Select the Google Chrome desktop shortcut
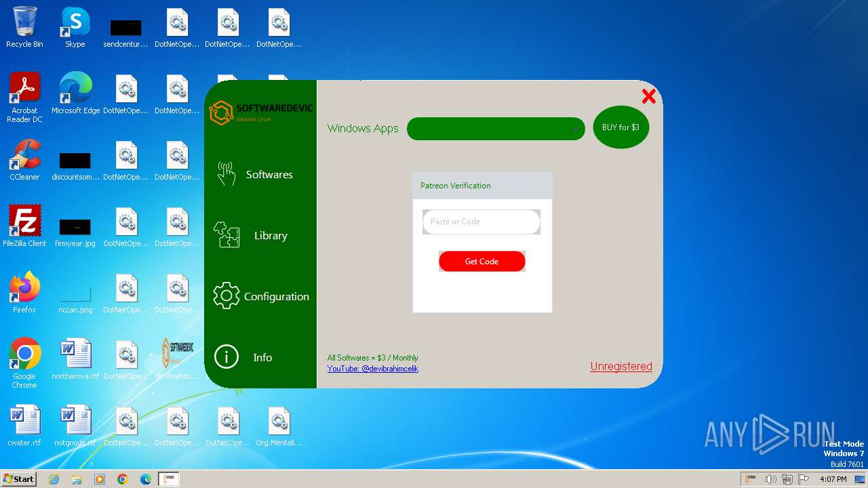The height and width of the screenshot is (488, 868). 24,364
